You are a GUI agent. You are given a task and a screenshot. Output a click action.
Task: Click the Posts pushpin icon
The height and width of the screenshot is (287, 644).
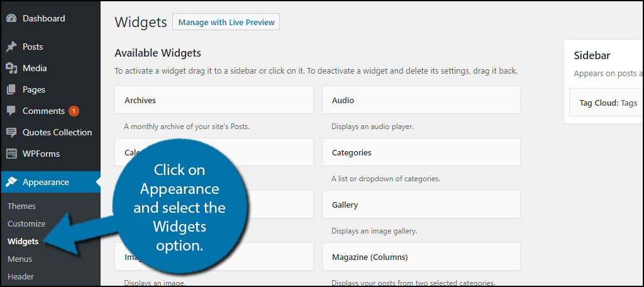click(11, 47)
